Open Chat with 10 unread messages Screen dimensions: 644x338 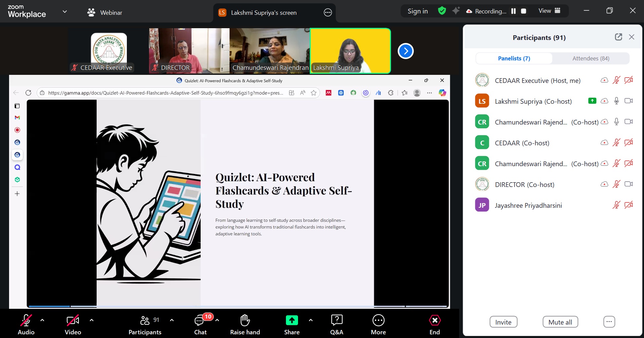tap(200, 321)
